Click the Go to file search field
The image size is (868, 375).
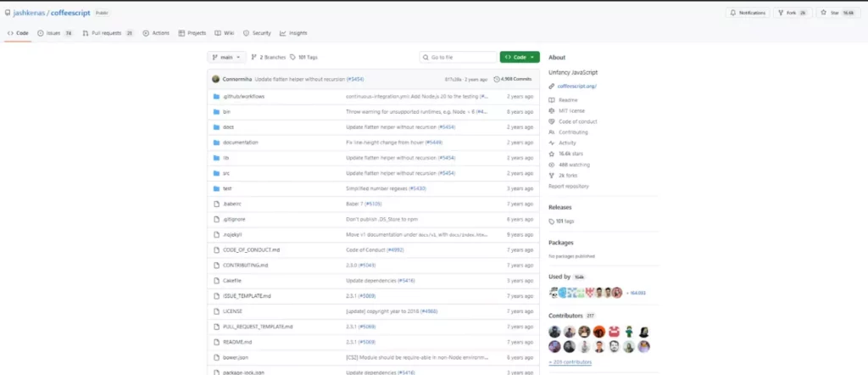coord(458,57)
